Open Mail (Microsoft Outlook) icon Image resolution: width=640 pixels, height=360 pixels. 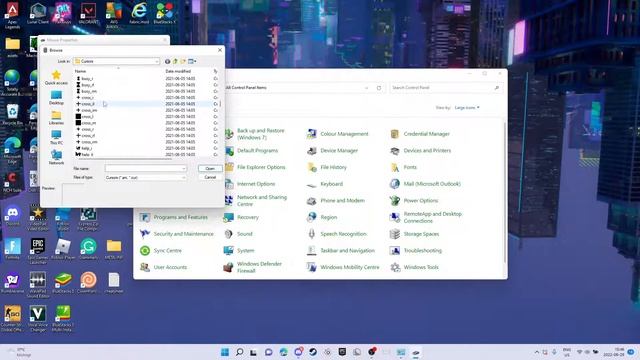coord(395,184)
